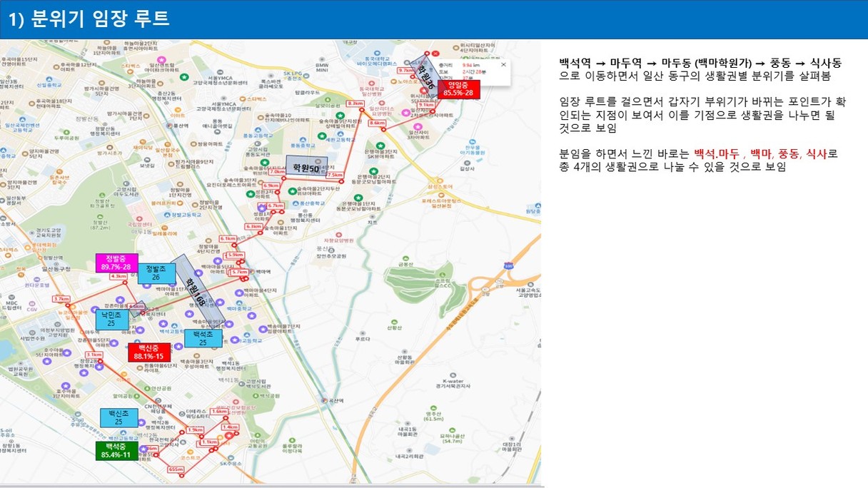868x488 pixels.
Task: Click the 1.6km route distance marker
Action: coord(219,412)
